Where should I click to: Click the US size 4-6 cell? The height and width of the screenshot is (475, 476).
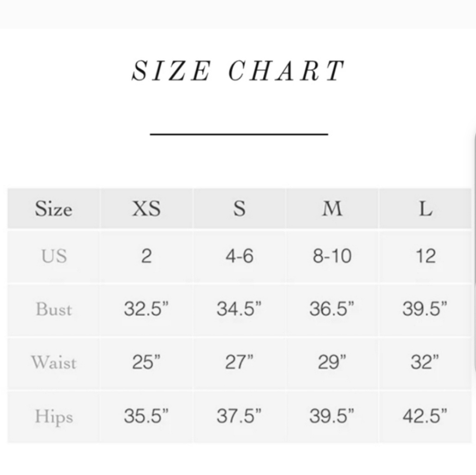click(239, 256)
